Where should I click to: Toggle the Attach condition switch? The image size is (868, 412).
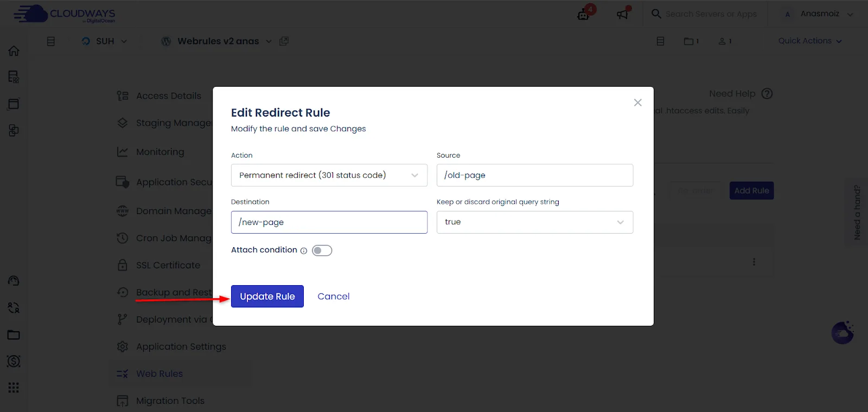[322, 250]
